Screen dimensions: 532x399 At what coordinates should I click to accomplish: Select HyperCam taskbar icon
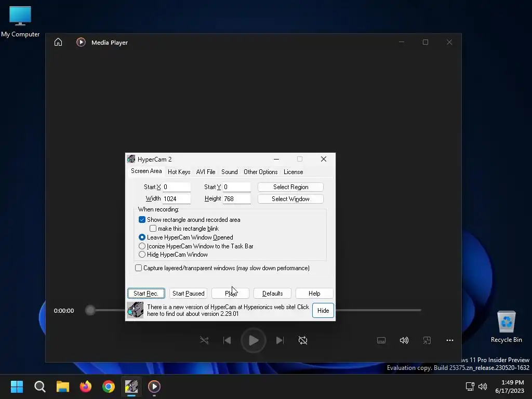coord(131,387)
